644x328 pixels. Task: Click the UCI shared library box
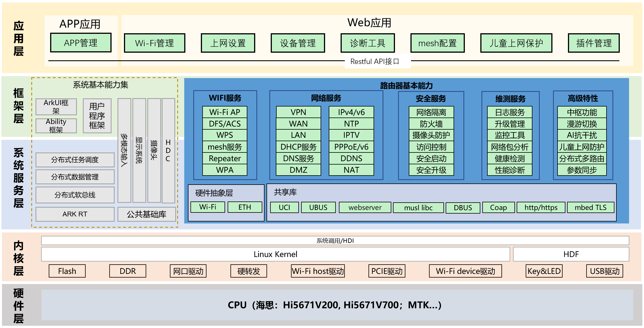click(x=284, y=207)
